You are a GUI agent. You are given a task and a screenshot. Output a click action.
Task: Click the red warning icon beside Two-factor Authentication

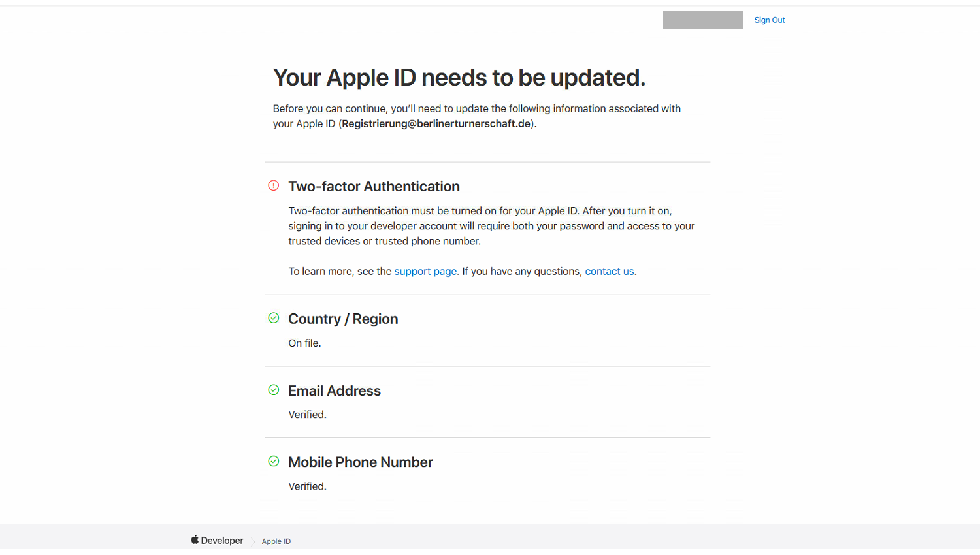(x=274, y=186)
